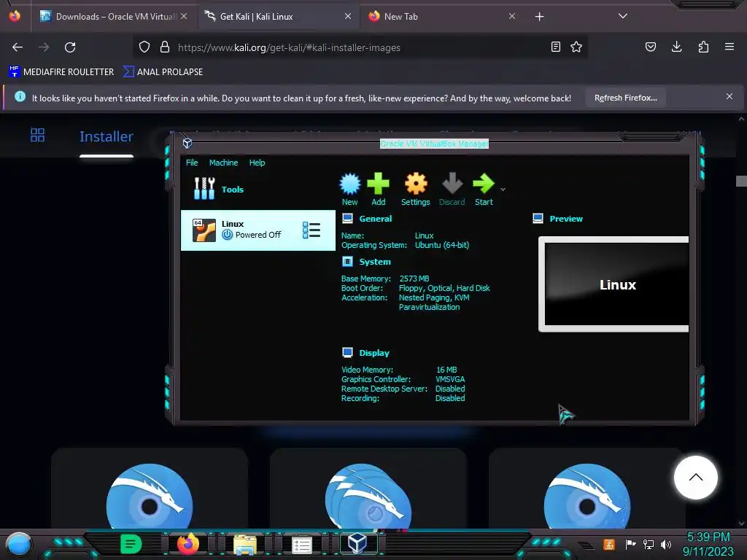Click the Base Memory value 2573 MB

pyautogui.click(x=414, y=279)
